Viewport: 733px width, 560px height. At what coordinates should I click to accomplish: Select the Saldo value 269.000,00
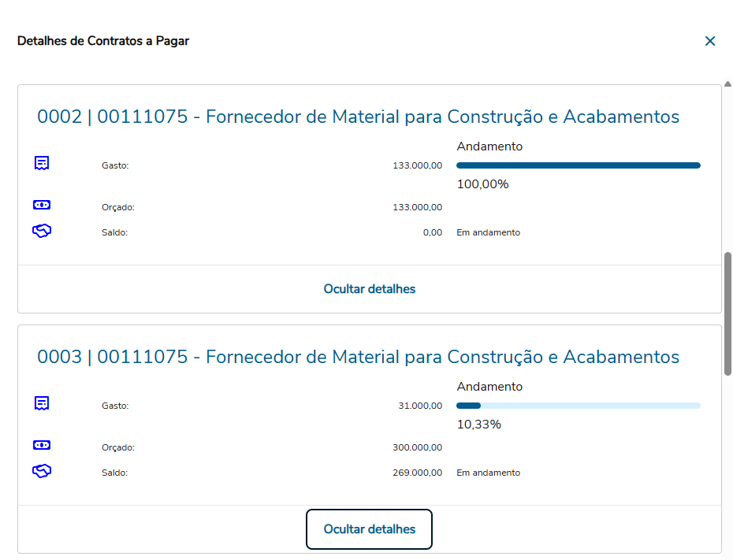point(417,473)
